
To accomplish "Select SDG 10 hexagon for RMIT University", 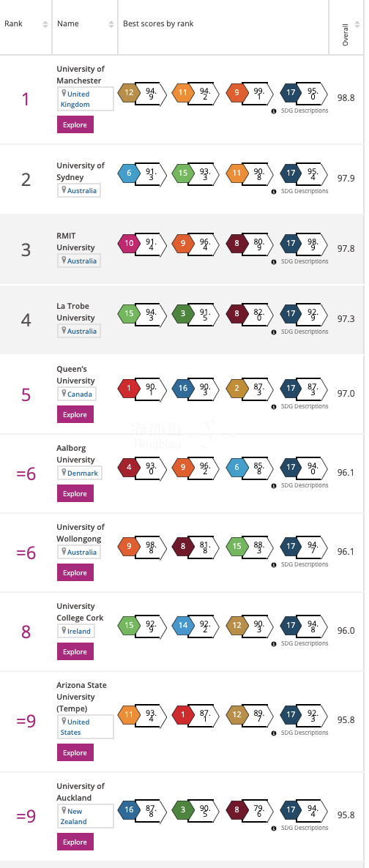I will (129, 244).
